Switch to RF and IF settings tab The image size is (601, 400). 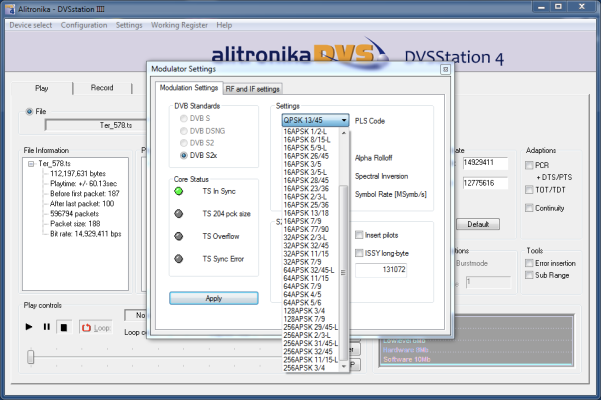pyautogui.click(x=253, y=89)
